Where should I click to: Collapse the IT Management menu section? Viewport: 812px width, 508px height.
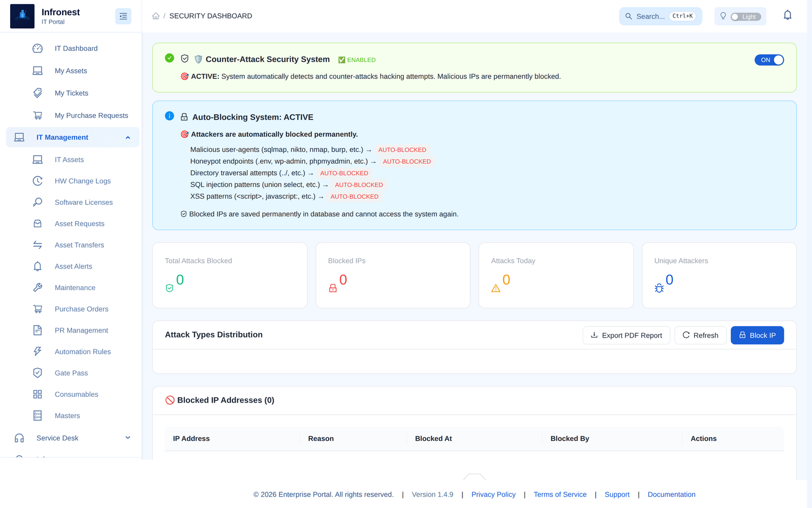(x=73, y=137)
